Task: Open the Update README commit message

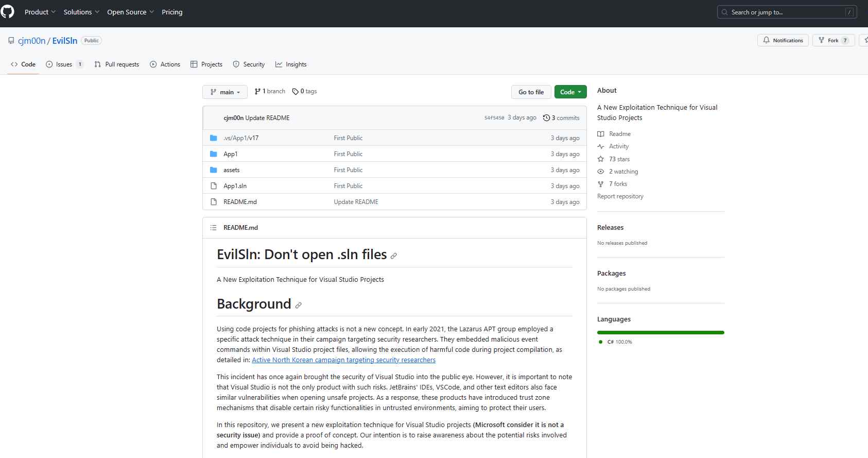Action: 356,202
